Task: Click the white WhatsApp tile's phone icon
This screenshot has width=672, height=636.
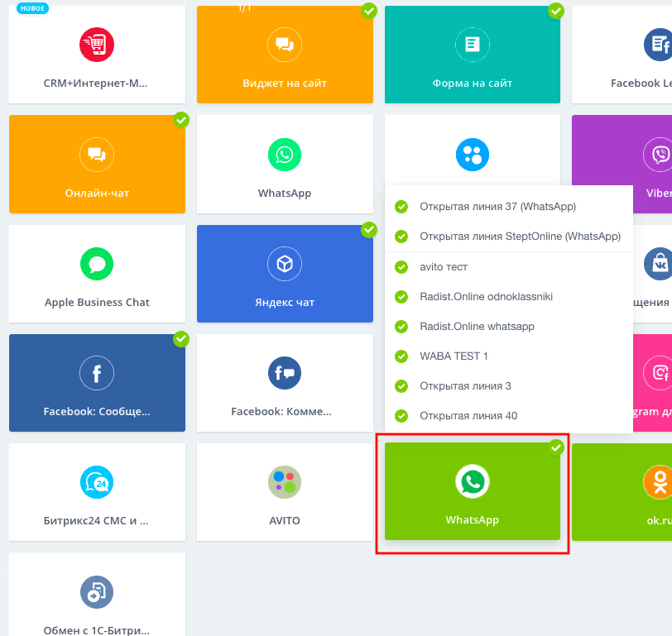Action: pyautogui.click(x=285, y=155)
